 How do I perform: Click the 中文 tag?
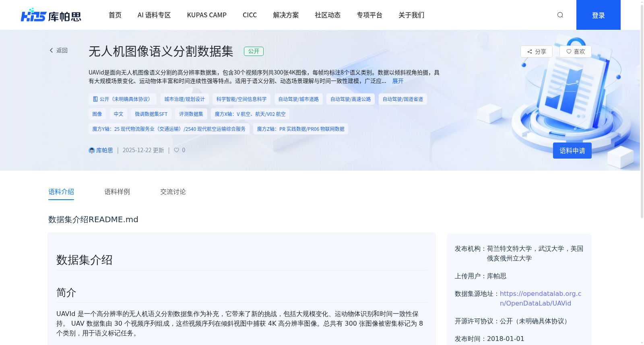tap(118, 114)
